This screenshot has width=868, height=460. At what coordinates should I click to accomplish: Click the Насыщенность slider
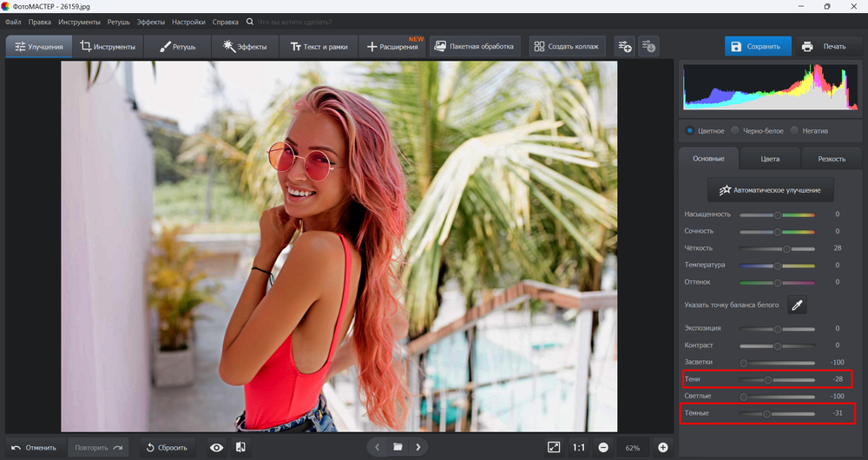coord(777,214)
